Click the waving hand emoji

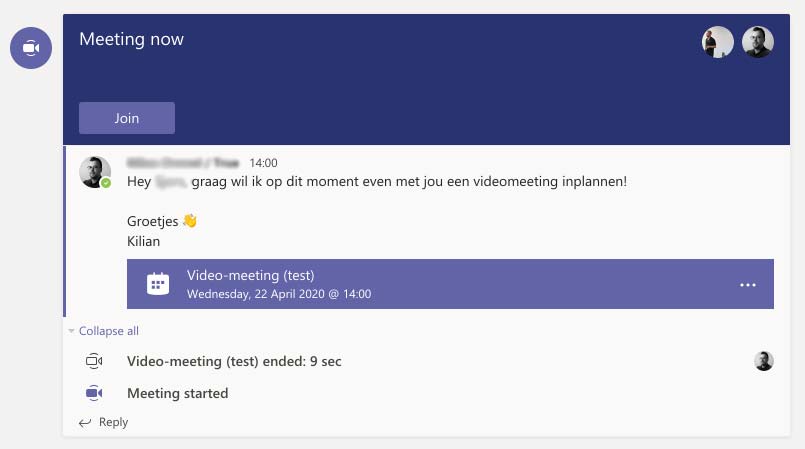pyautogui.click(x=189, y=221)
